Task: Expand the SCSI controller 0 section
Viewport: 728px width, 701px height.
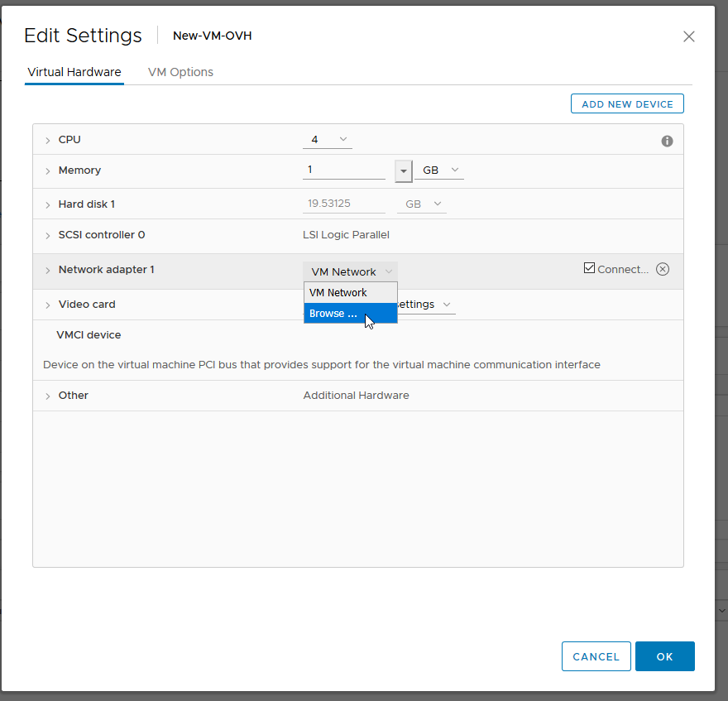Action: pyautogui.click(x=48, y=235)
